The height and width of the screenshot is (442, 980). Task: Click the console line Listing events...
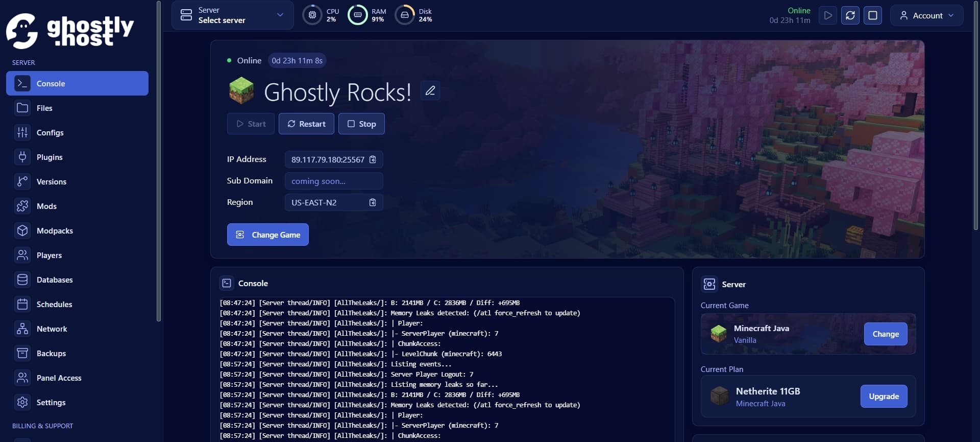click(x=336, y=364)
